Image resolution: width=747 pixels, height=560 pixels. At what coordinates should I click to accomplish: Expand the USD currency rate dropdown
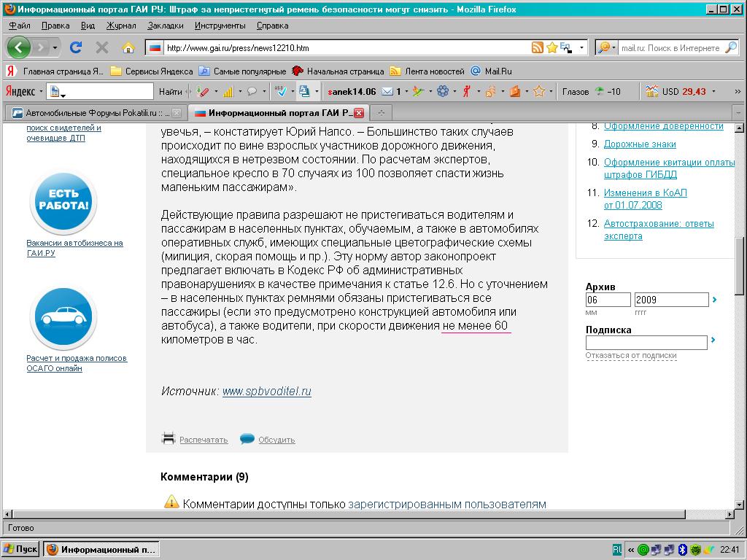pyautogui.click(x=713, y=91)
